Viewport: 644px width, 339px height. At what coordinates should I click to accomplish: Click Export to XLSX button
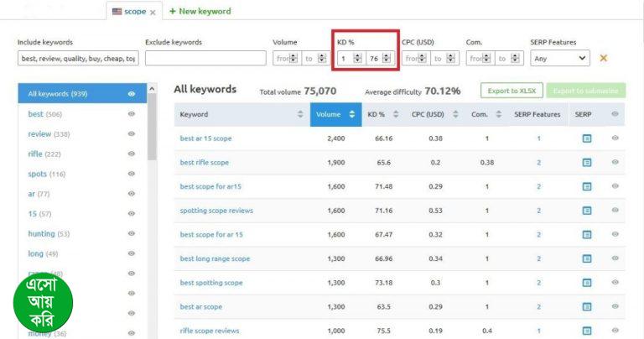tap(512, 91)
